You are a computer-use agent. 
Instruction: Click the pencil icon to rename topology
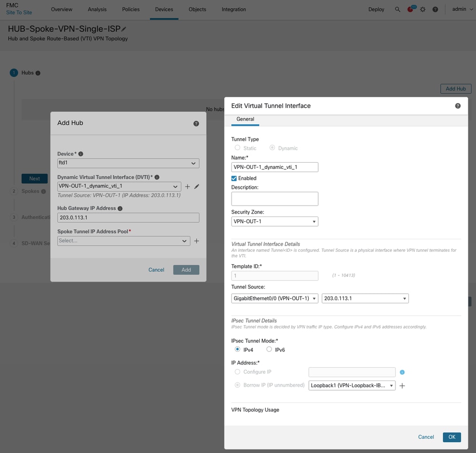click(124, 29)
